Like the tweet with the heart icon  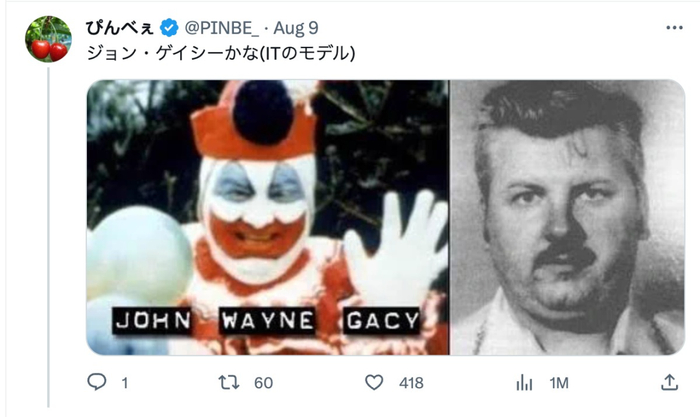point(375,383)
